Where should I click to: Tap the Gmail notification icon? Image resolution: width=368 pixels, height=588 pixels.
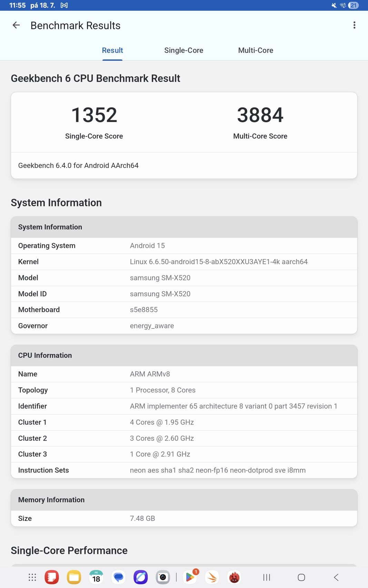coord(64,5)
